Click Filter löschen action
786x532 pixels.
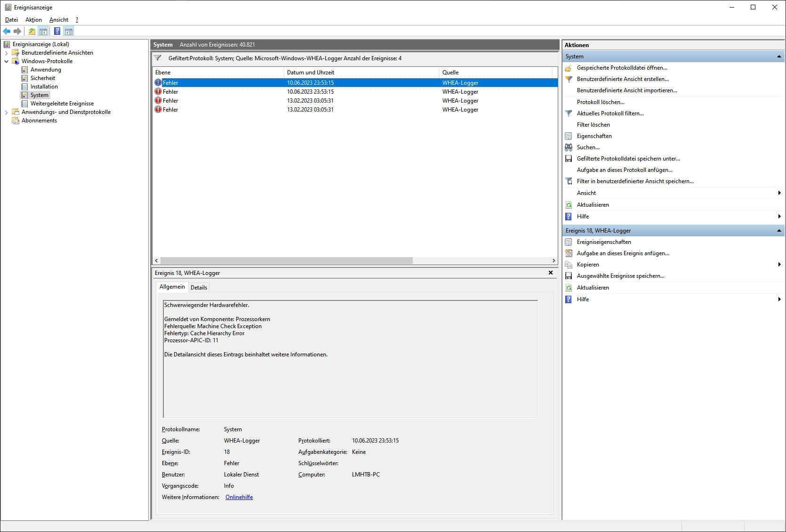tap(593, 125)
